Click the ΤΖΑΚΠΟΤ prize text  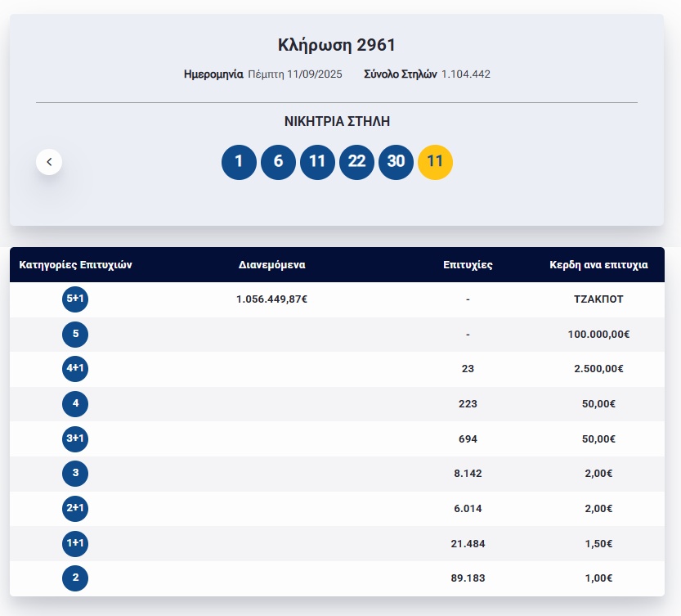[598, 299]
